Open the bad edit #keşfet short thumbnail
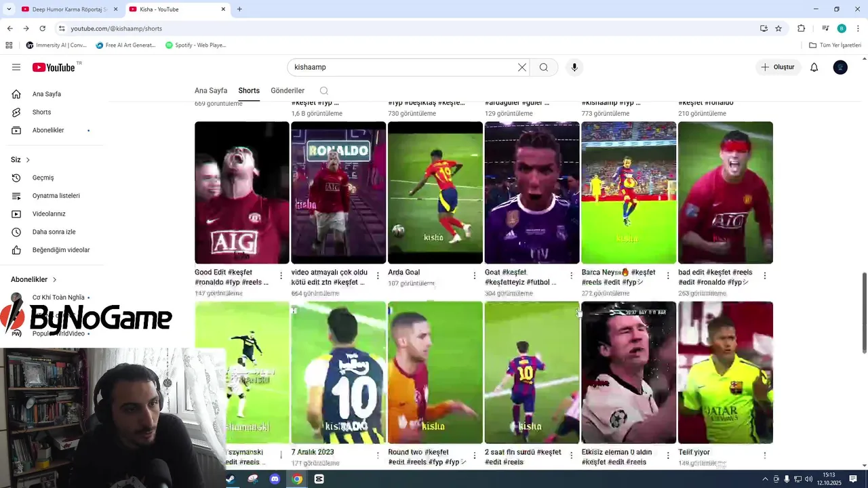Image resolution: width=868 pixels, height=488 pixels. coord(726,192)
